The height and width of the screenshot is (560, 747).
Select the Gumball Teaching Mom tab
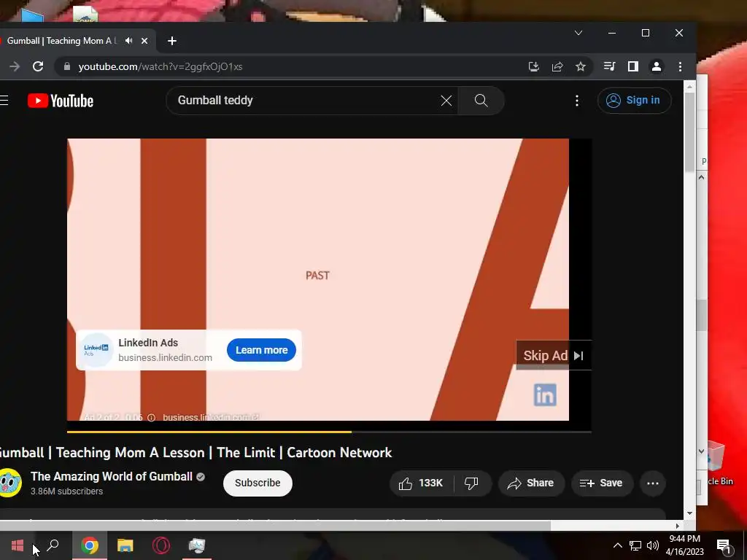tap(61, 41)
